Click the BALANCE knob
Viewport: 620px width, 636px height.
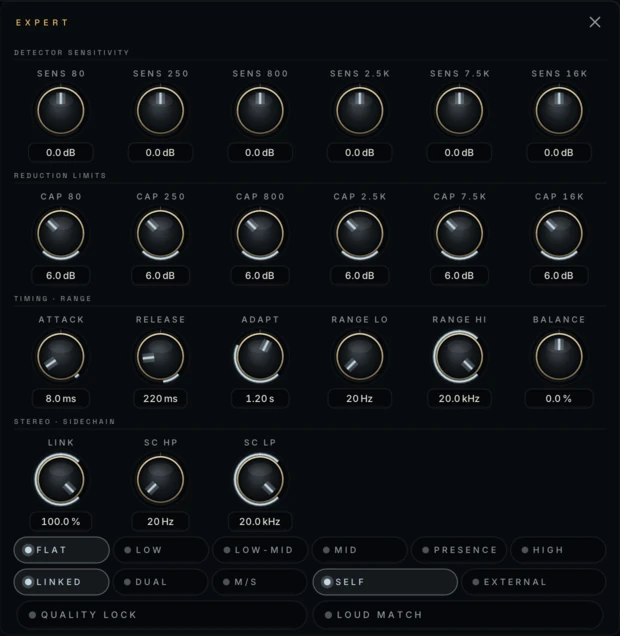coord(559,357)
